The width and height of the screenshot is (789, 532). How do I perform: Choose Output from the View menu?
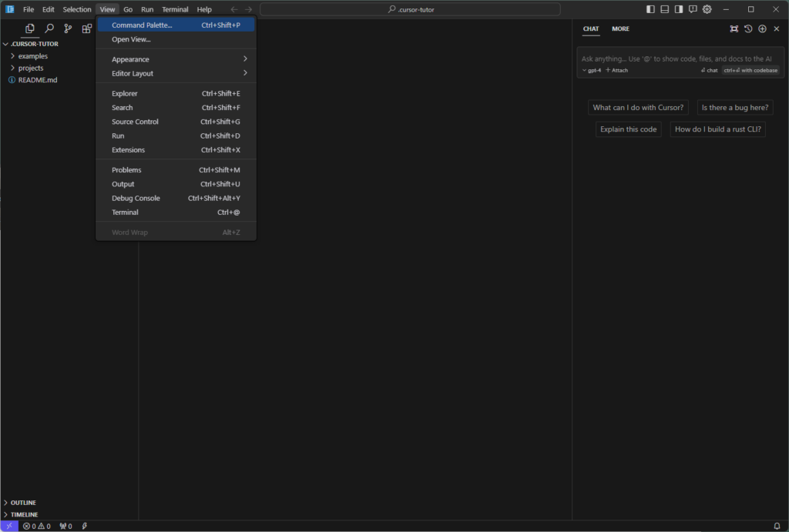(x=176, y=183)
